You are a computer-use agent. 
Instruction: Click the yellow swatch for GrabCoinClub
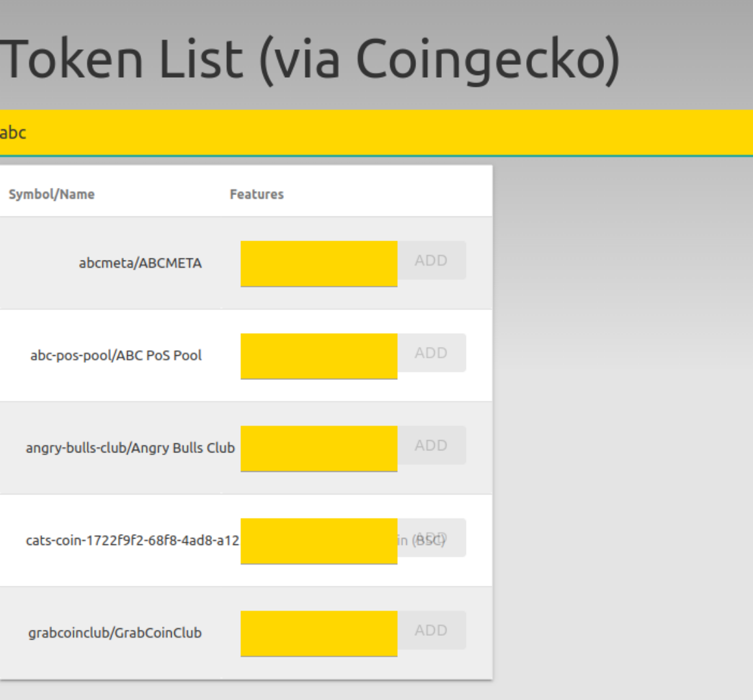[x=318, y=631]
